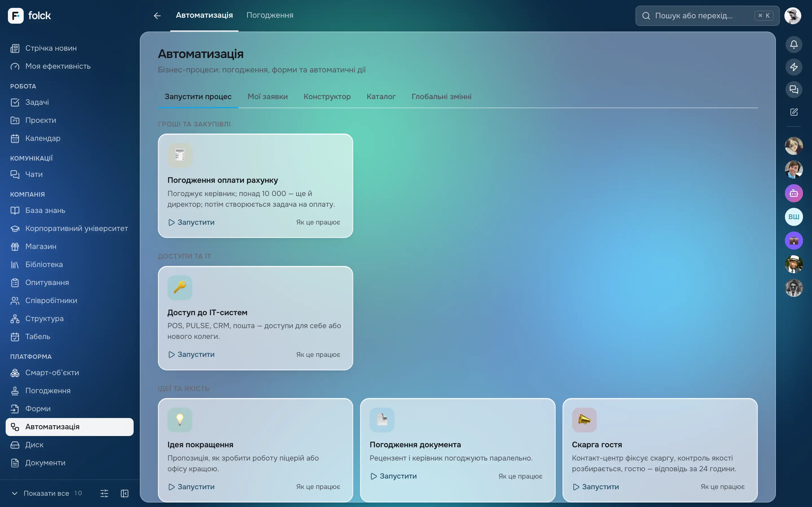Screen dimensions: 812x507
Task: Open the purple briefcase avatar icon
Action: coord(794,241)
